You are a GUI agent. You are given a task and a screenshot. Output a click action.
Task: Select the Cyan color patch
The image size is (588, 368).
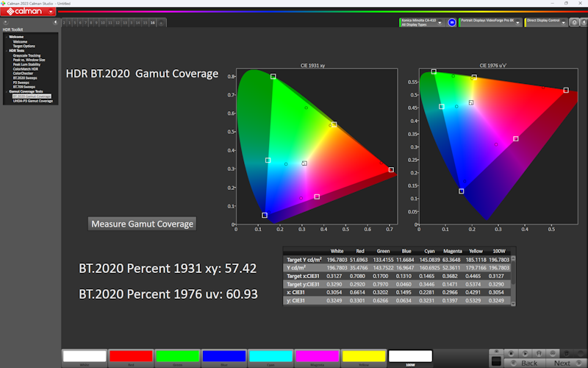[270, 356]
